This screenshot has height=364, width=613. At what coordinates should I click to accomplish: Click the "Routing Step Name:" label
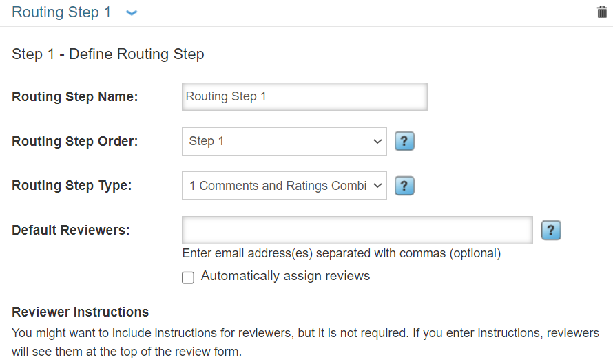click(75, 97)
